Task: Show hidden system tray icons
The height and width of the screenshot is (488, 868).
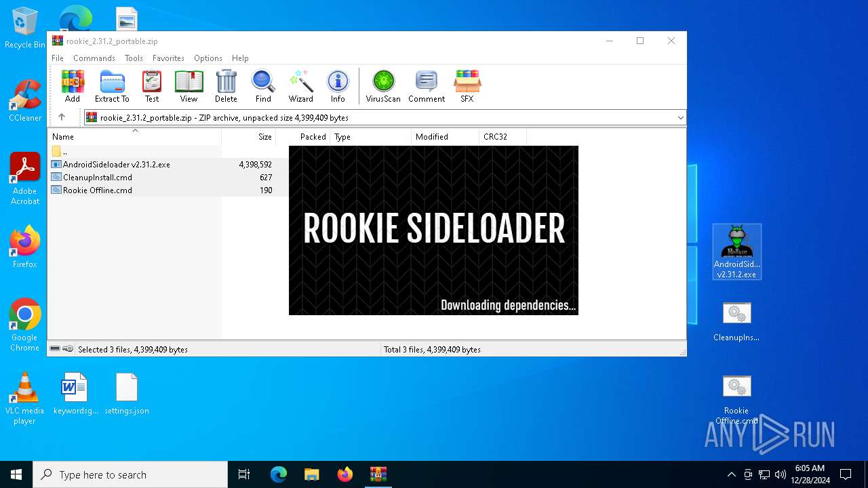Action: [x=731, y=474]
